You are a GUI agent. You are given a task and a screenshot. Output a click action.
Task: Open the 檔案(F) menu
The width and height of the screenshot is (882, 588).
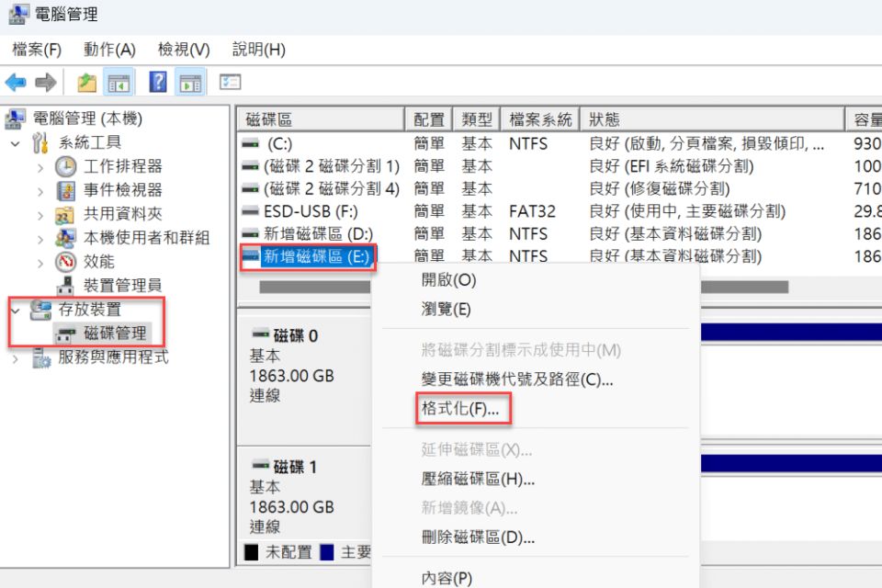(x=37, y=50)
